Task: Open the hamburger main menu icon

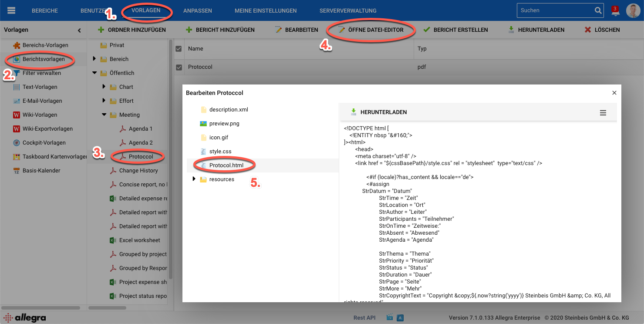Action: [11, 10]
